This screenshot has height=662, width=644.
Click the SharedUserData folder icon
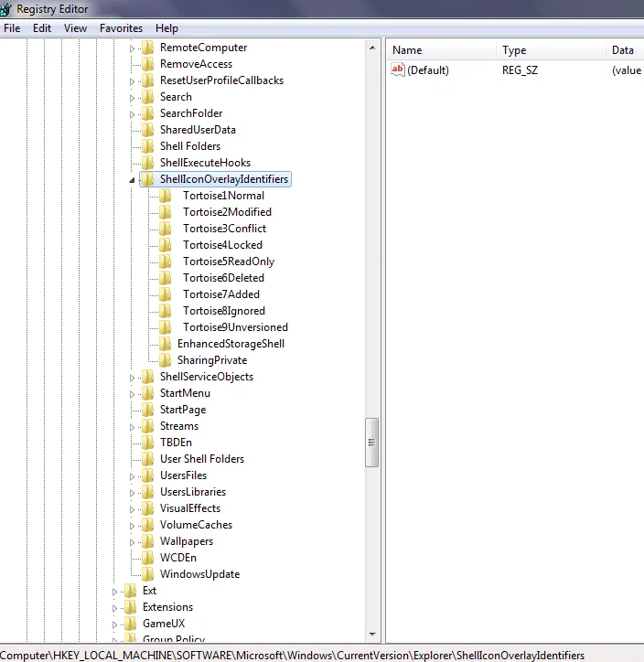pyautogui.click(x=147, y=130)
